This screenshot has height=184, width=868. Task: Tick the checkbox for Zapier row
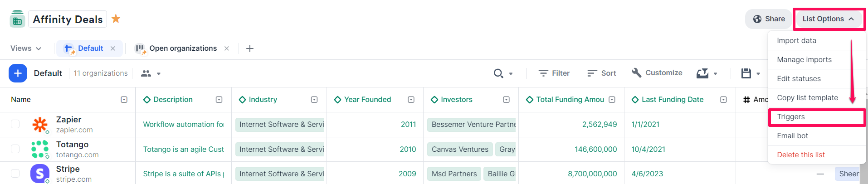[x=15, y=124]
